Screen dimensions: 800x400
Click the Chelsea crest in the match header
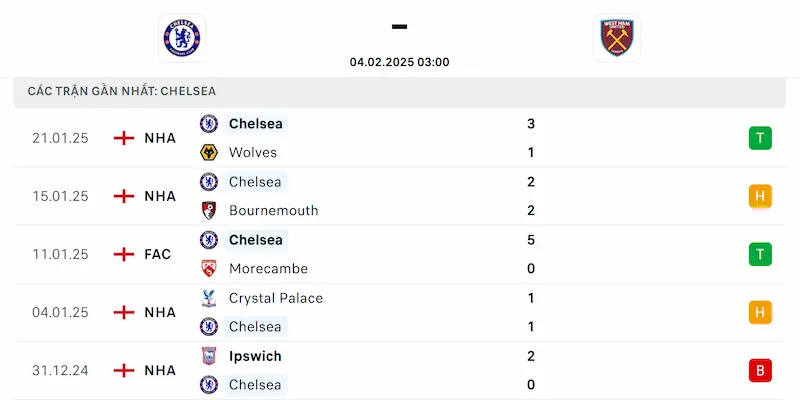pos(181,38)
